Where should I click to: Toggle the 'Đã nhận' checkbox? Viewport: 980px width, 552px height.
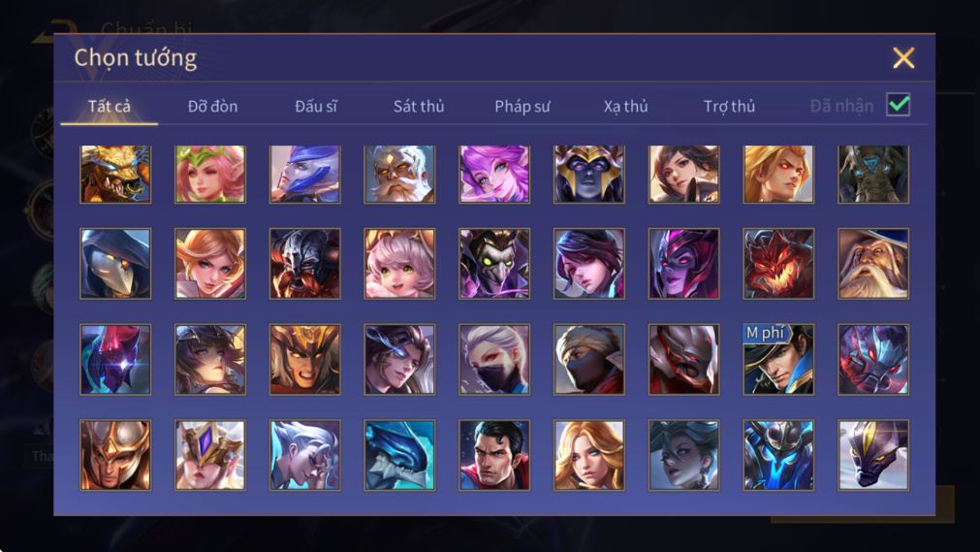(899, 105)
